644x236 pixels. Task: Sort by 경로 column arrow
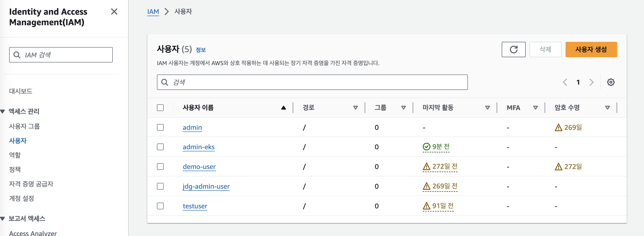[355, 108]
